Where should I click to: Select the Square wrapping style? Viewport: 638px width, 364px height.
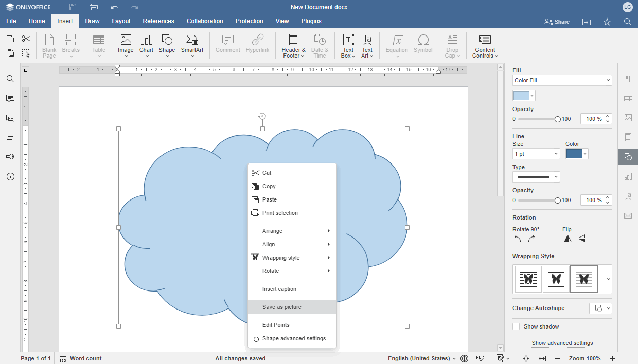[x=528, y=279]
